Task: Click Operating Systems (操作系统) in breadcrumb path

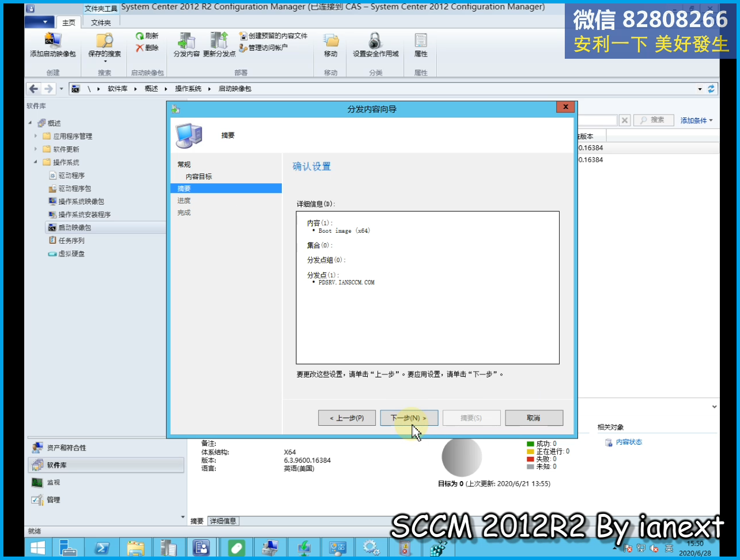Action: pos(188,89)
